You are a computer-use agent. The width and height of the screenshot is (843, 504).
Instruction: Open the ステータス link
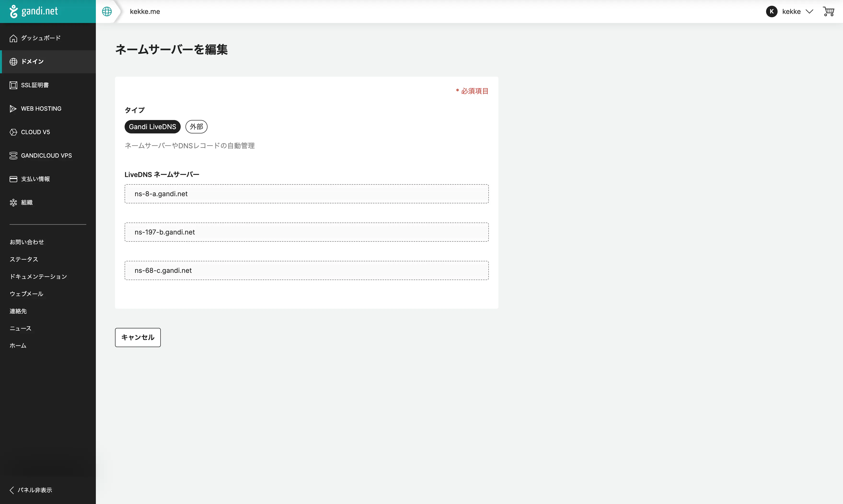[x=24, y=259]
